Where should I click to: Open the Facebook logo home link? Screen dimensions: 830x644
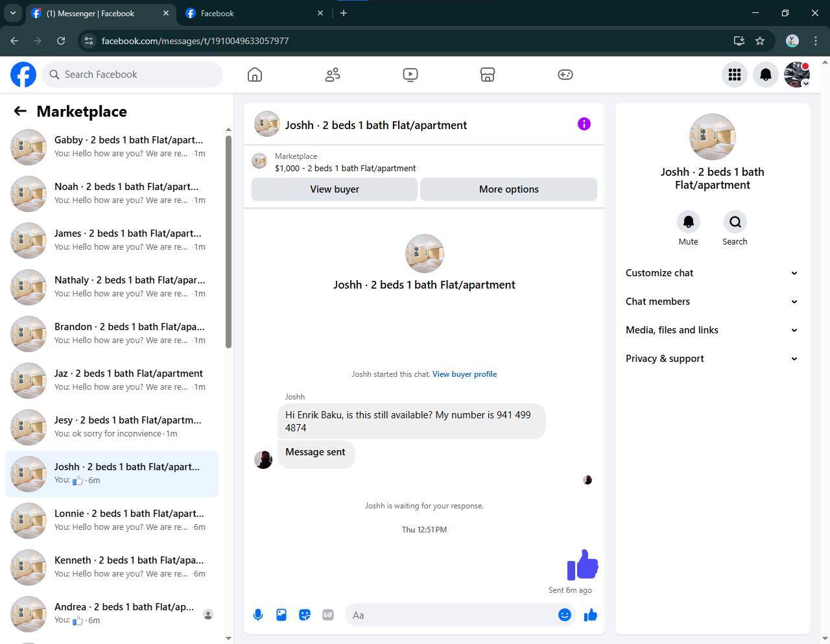click(23, 75)
